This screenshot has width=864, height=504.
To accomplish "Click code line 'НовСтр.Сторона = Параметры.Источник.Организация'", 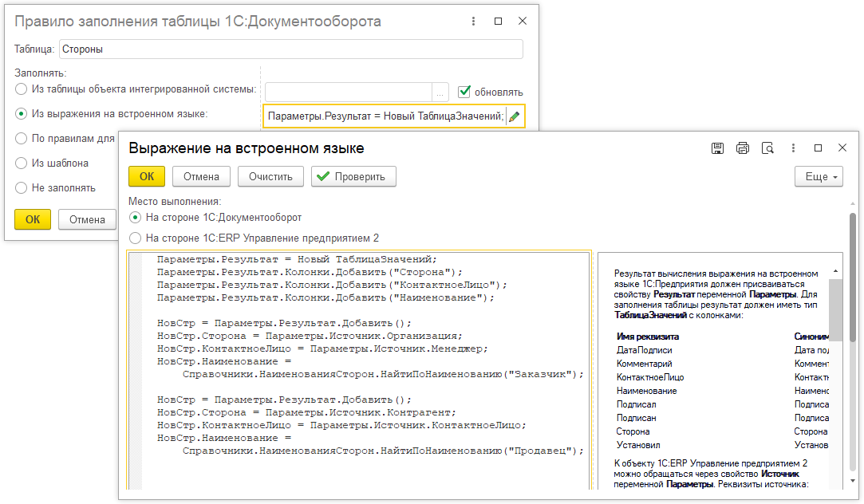I will click(310, 336).
